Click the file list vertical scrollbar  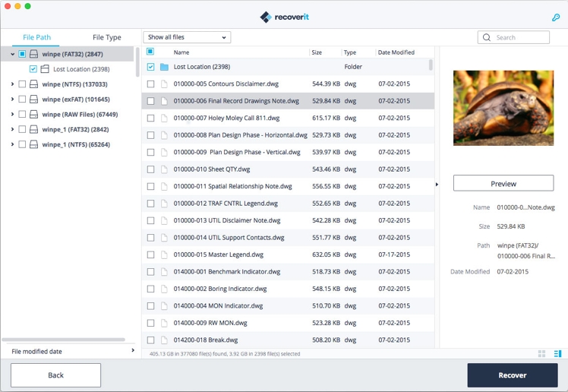coord(431,65)
